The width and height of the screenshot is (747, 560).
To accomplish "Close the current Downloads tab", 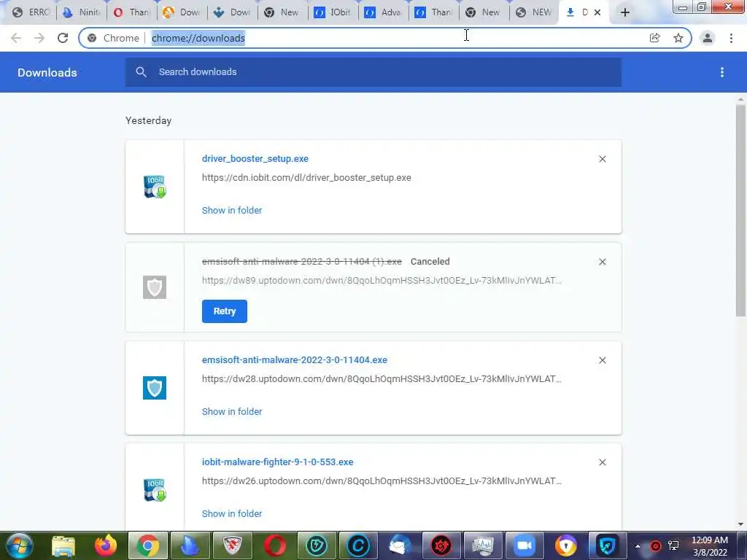I will 597,12.
